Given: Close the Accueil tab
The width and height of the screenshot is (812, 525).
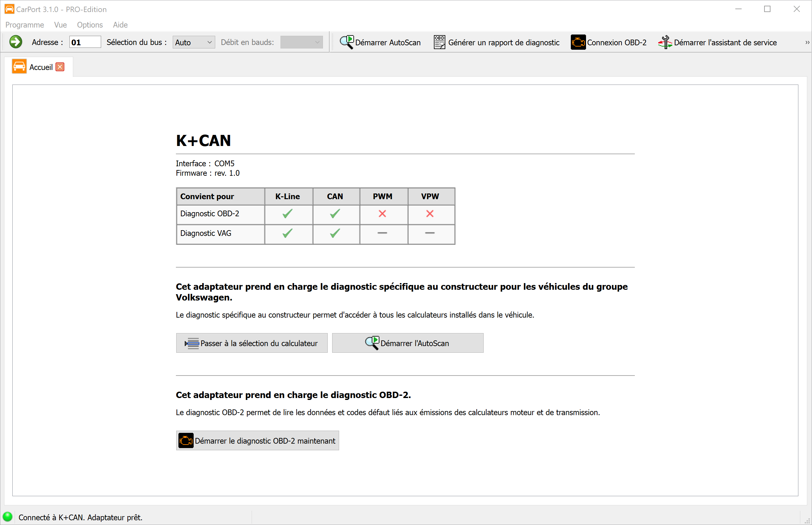Looking at the screenshot, I should (x=60, y=67).
